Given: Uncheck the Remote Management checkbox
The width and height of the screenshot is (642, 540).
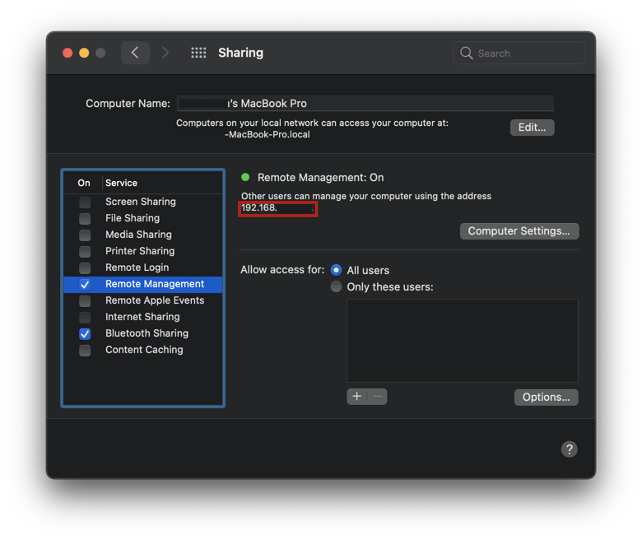Looking at the screenshot, I should [x=85, y=285].
